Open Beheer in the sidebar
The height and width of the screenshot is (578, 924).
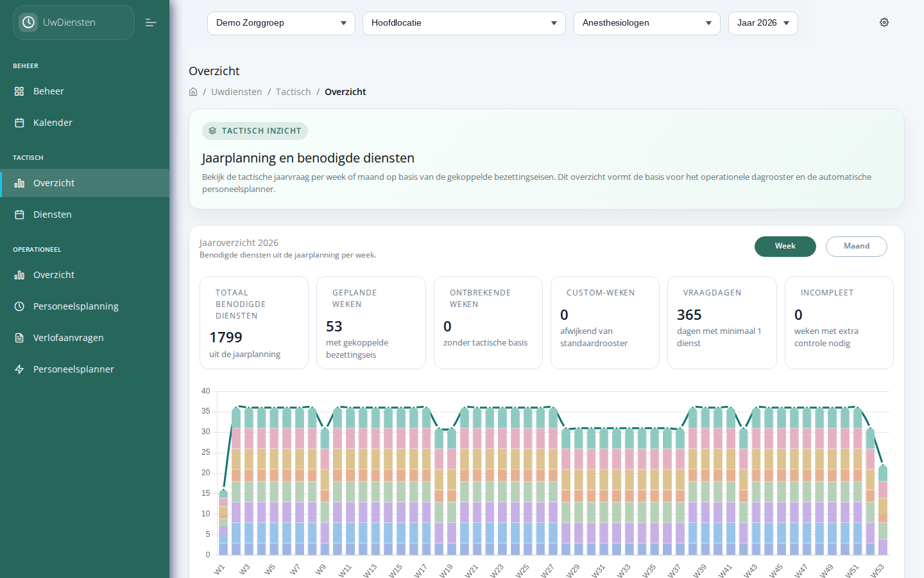tap(85, 91)
